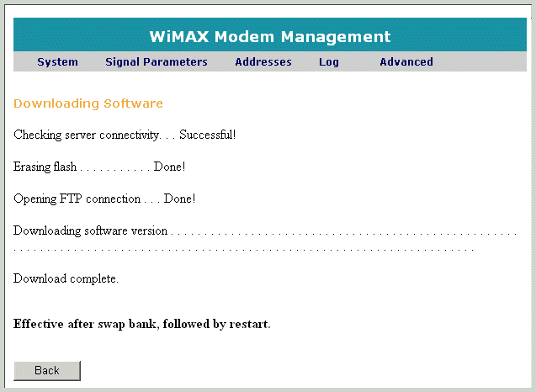536x392 pixels.
Task: Open the System menu
Action: pyautogui.click(x=57, y=62)
